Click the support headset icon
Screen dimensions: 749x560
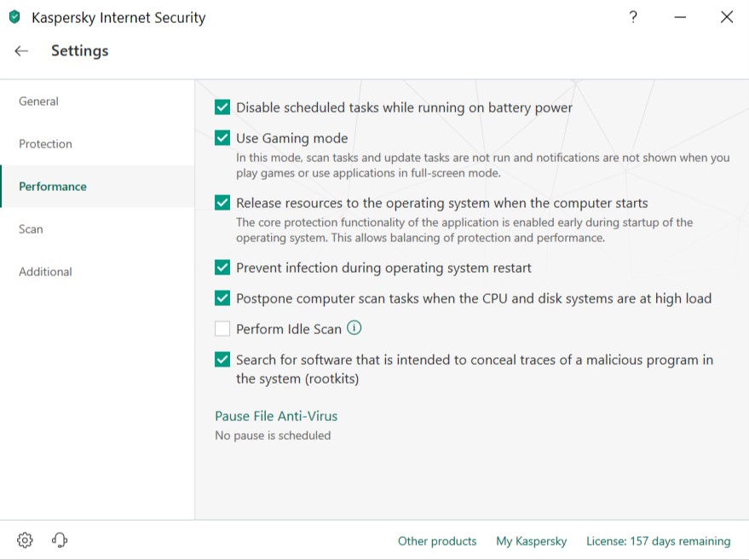click(60, 540)
